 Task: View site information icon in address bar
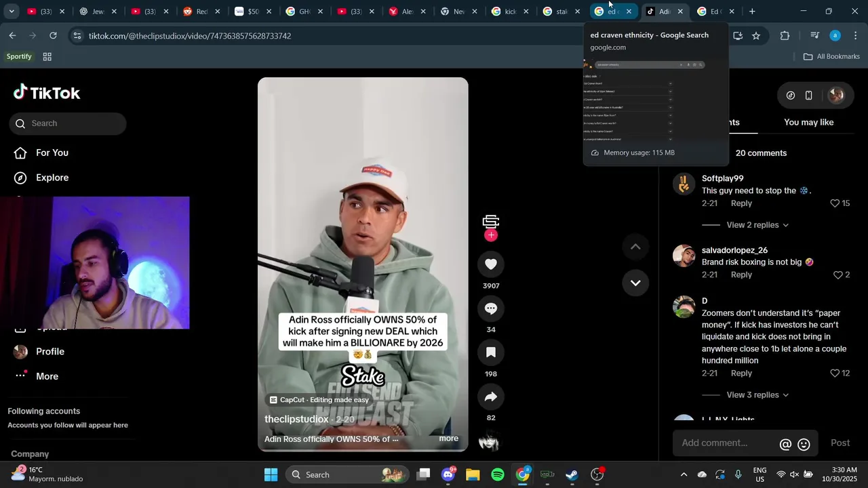tap(77, 36)
